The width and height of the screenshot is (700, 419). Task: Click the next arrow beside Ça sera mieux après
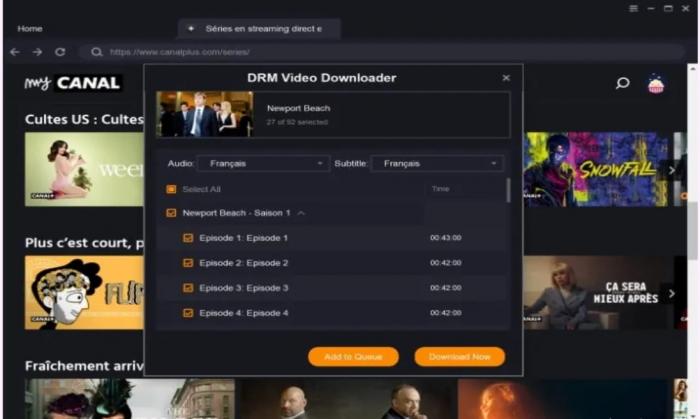[x=671, y=294]
